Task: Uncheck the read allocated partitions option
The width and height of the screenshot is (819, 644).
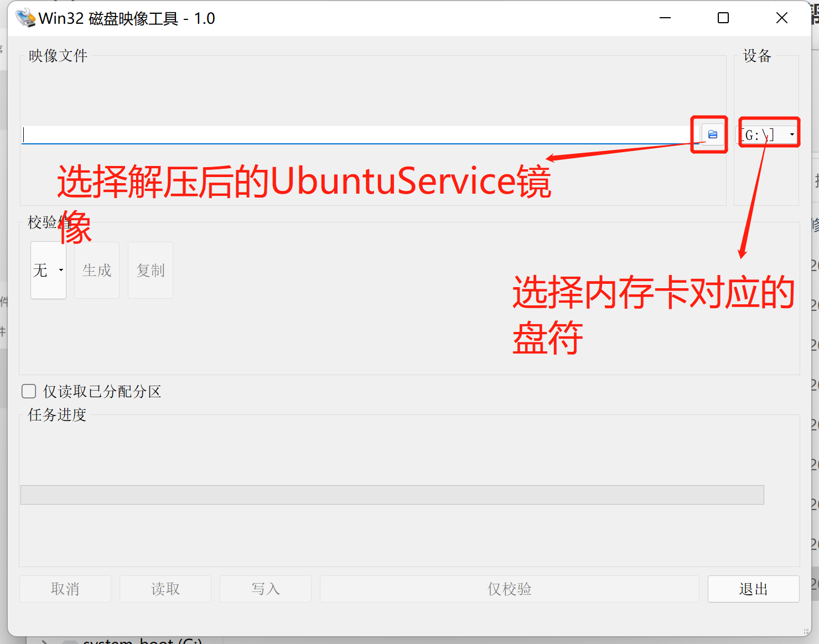Action: pos(28,391)
